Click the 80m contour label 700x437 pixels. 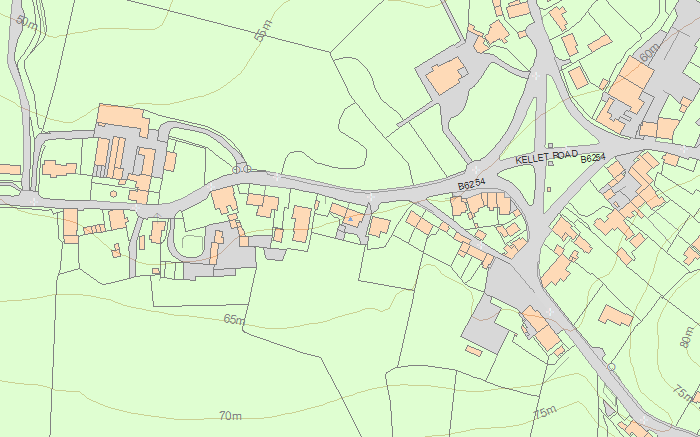click(688, 337)
